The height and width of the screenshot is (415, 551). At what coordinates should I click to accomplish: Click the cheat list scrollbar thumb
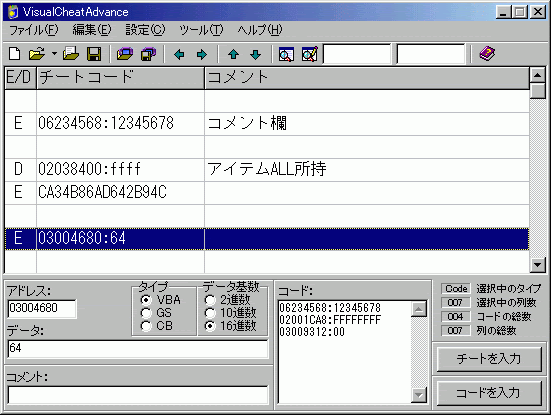pyautogui.click(x=538, y=91)
